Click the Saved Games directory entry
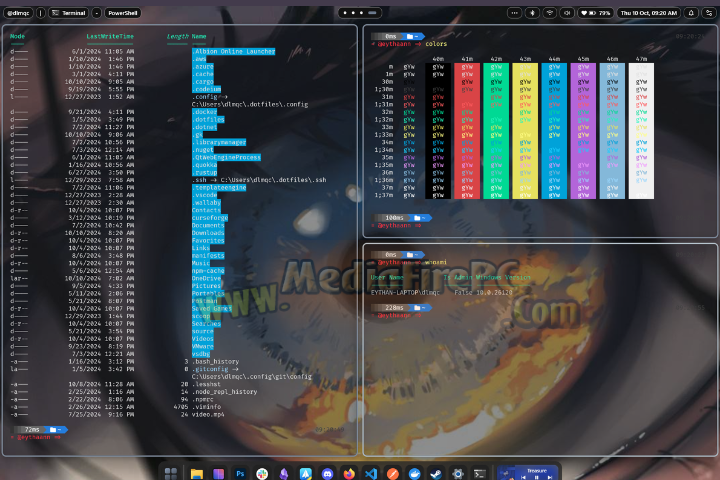Image resolution: width=720 pixels, height=480 pixels. click(x=212, y=309)
